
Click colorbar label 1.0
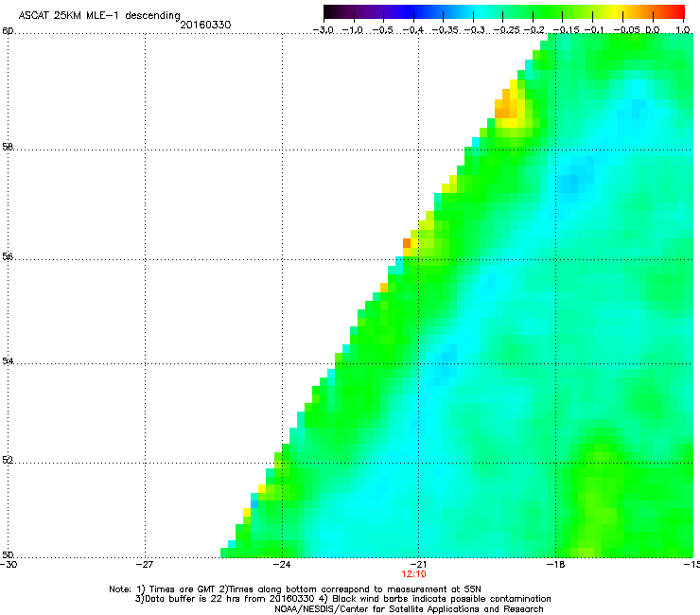[x=683, y=30]
